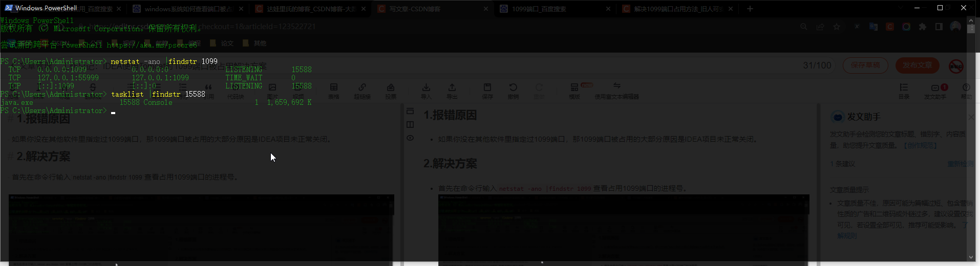Click 'TIME_WAIT' text in netstat output
The height and width of the screenshot is (266, 980).
tap(244, 78)
